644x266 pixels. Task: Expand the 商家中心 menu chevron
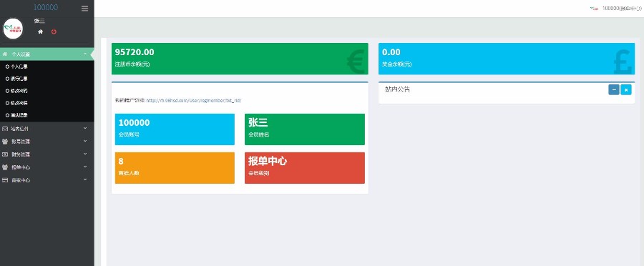pyautogui.click(x=85, y=179)
